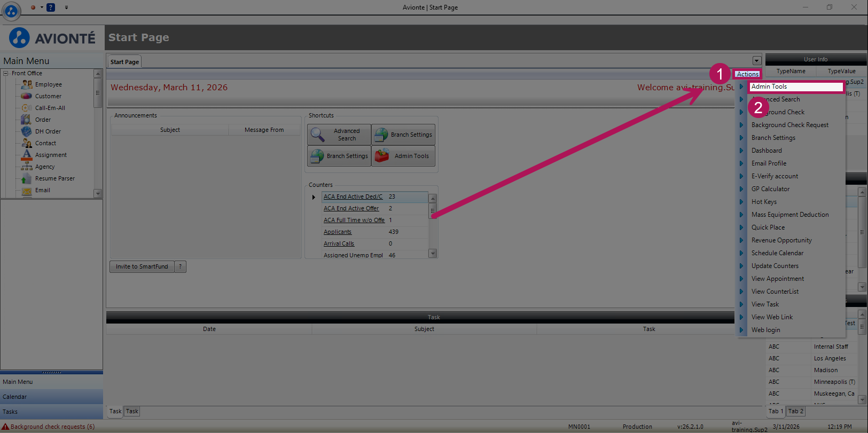This screenshot has height=433, width=868.
Task: Click Counters list scroll down arrow
Action: (433, 254)
